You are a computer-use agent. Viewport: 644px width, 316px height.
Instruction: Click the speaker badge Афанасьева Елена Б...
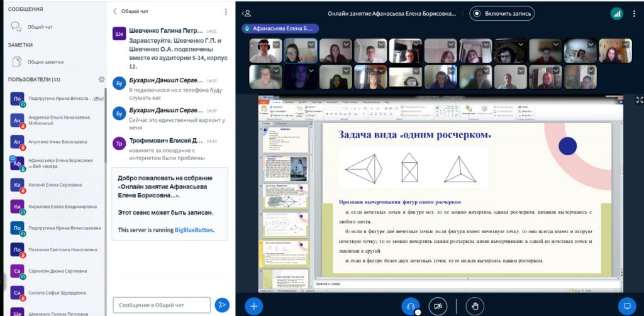click(280, 28)
